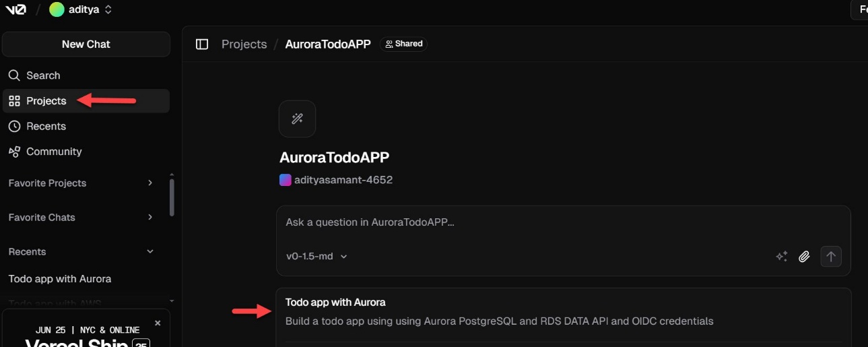This screenshot has height=347, width=868.
Task: Click the Recents clock icon
Action: 14,126
